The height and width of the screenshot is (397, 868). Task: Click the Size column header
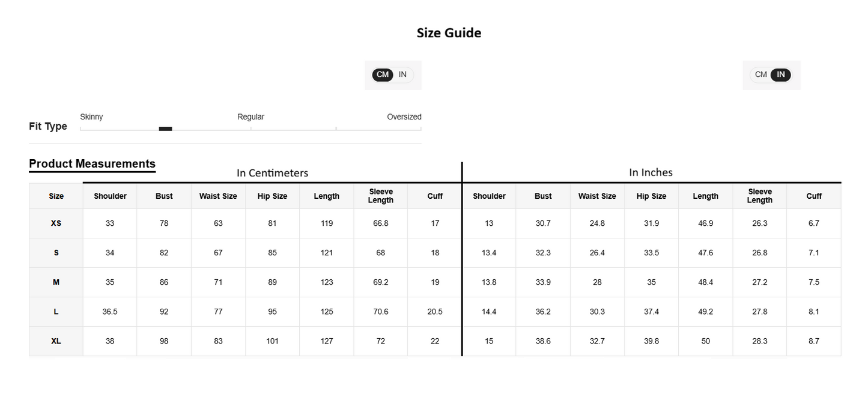pos(56,196)
